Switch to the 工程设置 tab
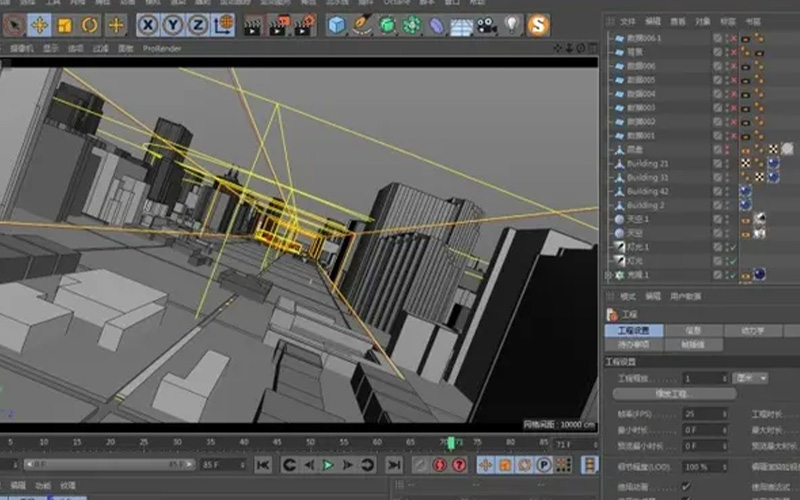Screen dimensions: 800x500 pyautogui.click(x=634, y=331)
